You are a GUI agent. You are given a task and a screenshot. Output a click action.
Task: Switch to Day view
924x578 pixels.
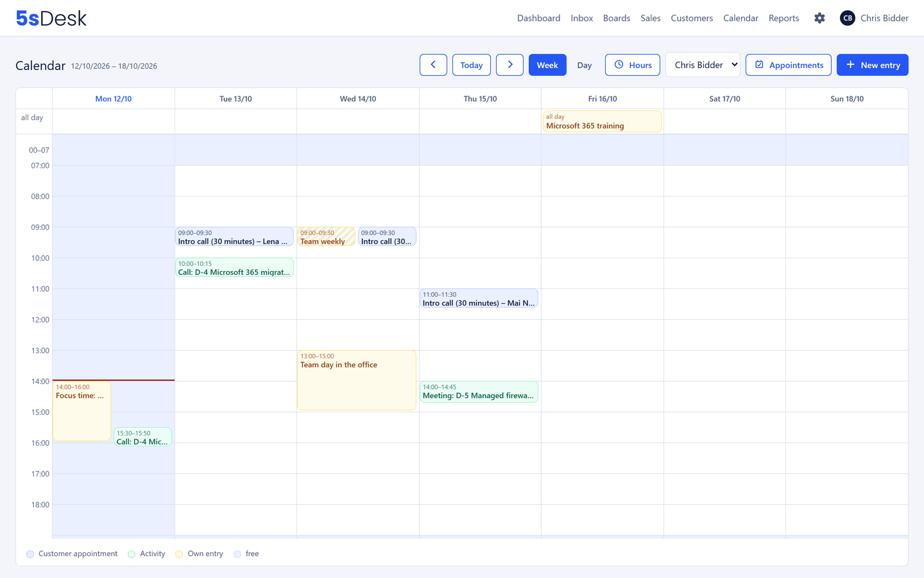tap(584, 65)
